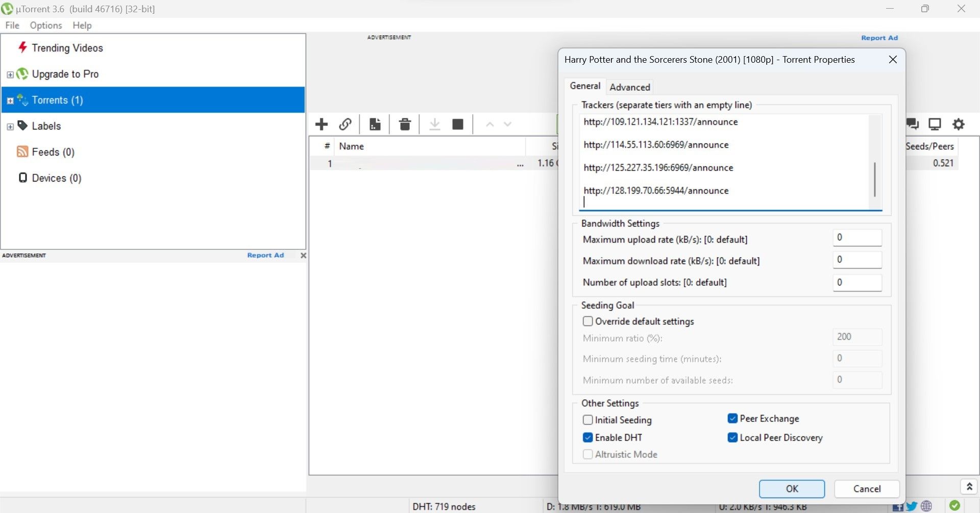Click the Feeds RSS icon
The image size is (980, 513).
22,151
